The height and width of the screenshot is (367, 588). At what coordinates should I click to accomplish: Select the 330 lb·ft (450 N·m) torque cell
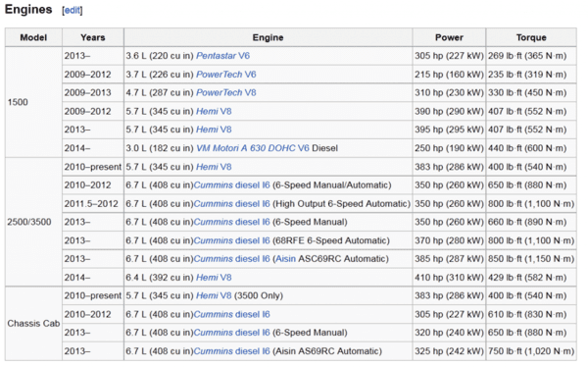[531, 93]
